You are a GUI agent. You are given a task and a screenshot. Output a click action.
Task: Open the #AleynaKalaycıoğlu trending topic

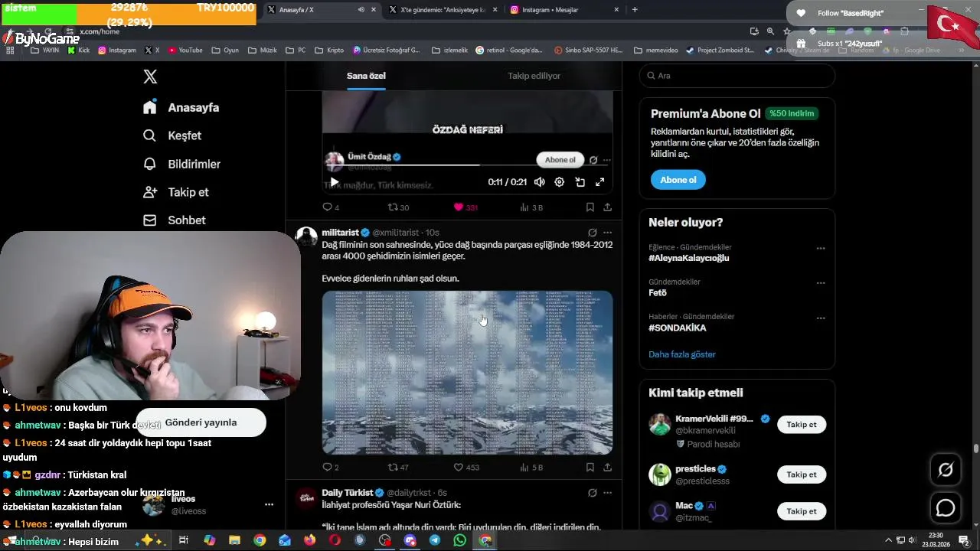(688, 258)
